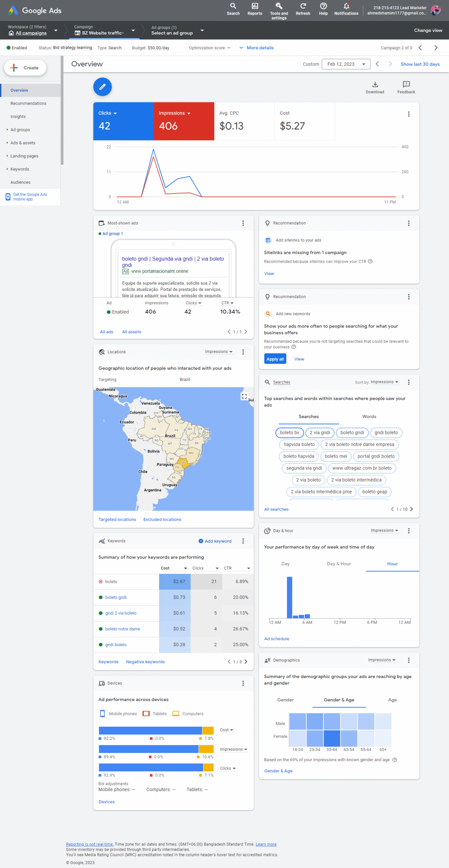Viewport: 449px width, 868px height.
Task: Open the Notifications bell
Action: point(346,6)
